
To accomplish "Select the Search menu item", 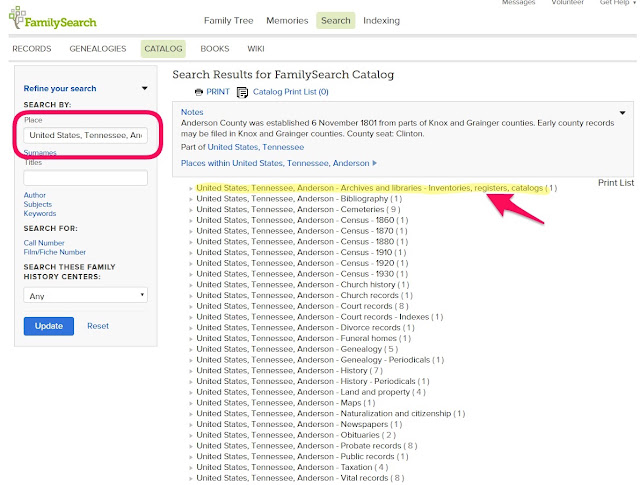I will pos(336,20).
